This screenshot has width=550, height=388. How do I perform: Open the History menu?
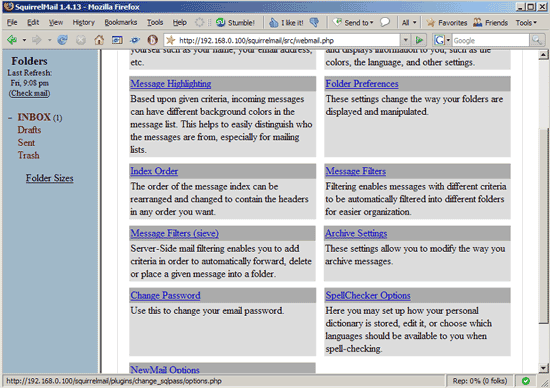coord(83,22)
